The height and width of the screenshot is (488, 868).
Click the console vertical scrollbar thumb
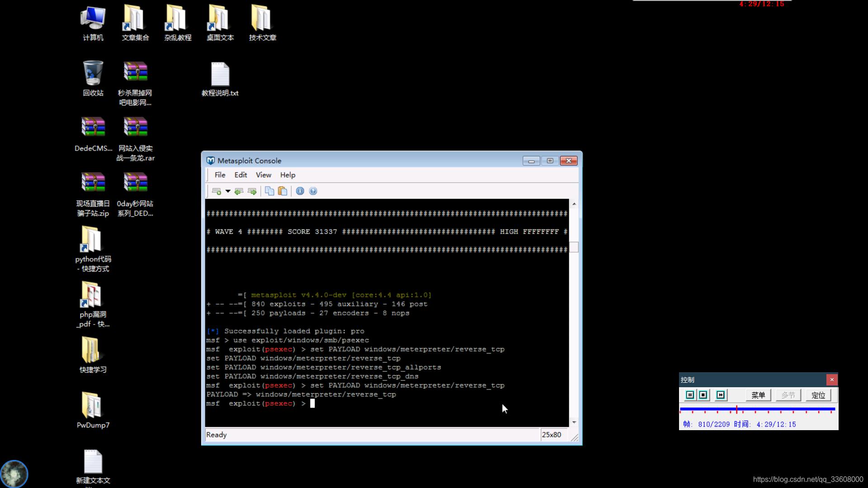click(x=574, y=247)
